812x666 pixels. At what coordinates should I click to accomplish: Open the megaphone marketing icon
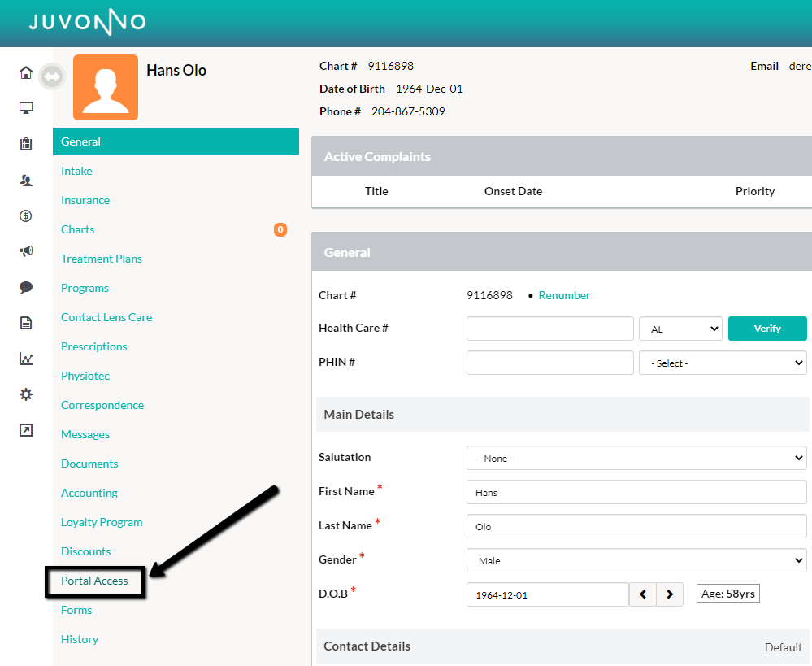26,251
